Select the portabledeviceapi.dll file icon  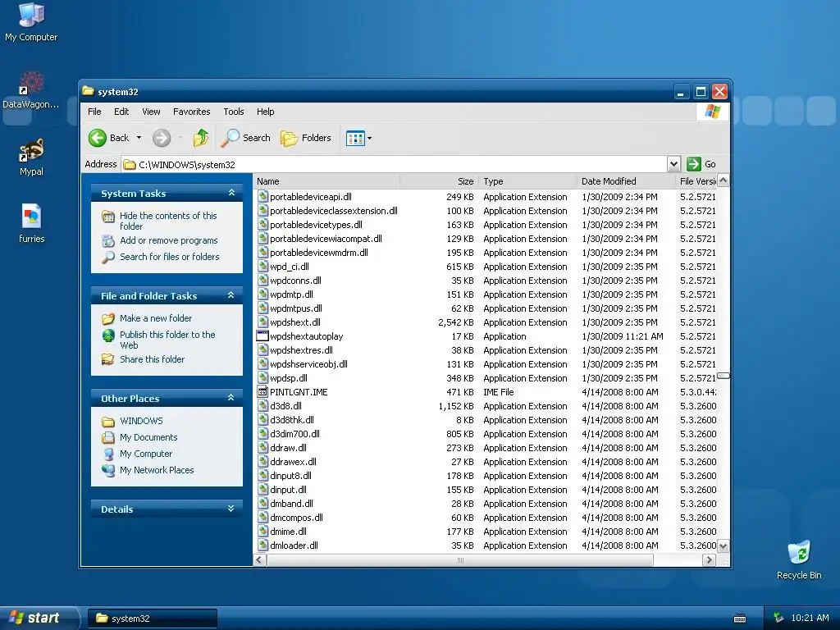[262, 197]
